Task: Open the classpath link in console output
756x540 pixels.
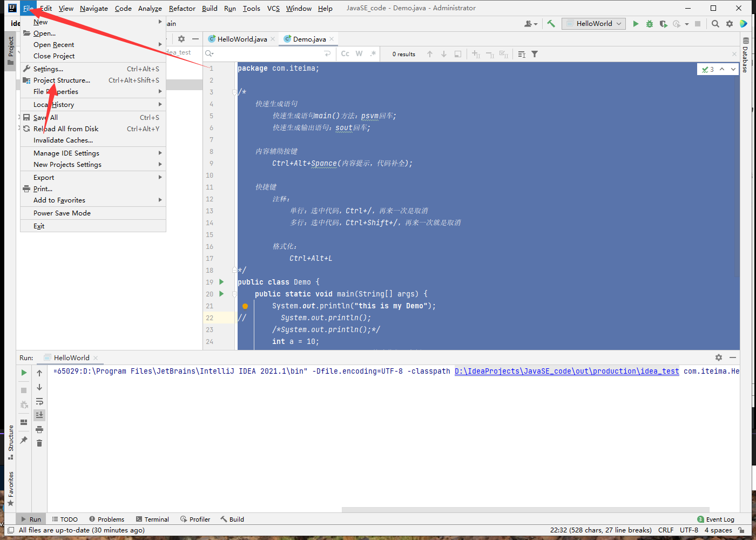Action: (566, 371)
